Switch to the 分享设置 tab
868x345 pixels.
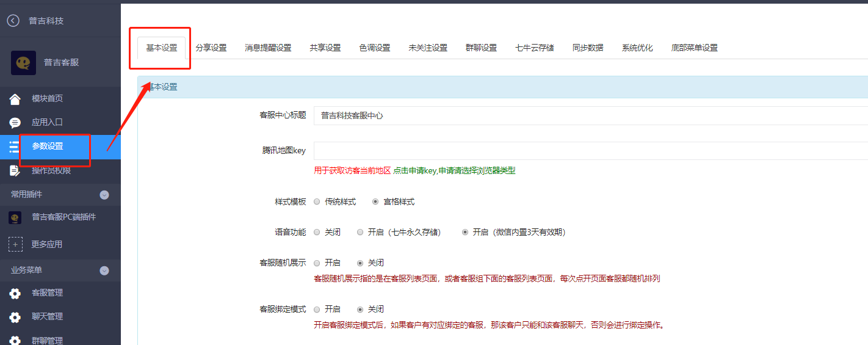[x=211, y=48]
